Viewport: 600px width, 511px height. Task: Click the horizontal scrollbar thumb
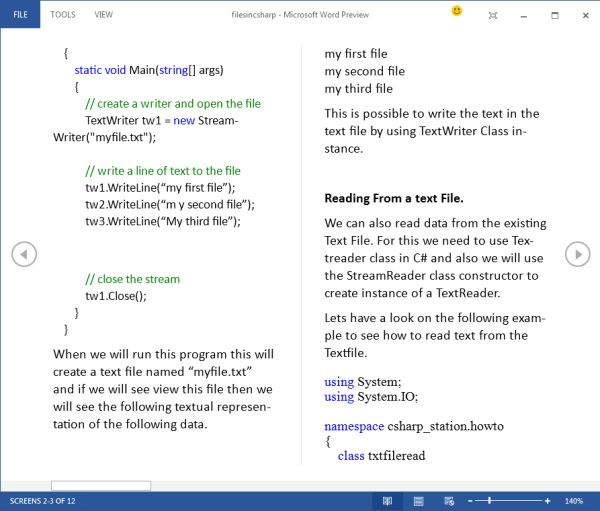[101, 486]
